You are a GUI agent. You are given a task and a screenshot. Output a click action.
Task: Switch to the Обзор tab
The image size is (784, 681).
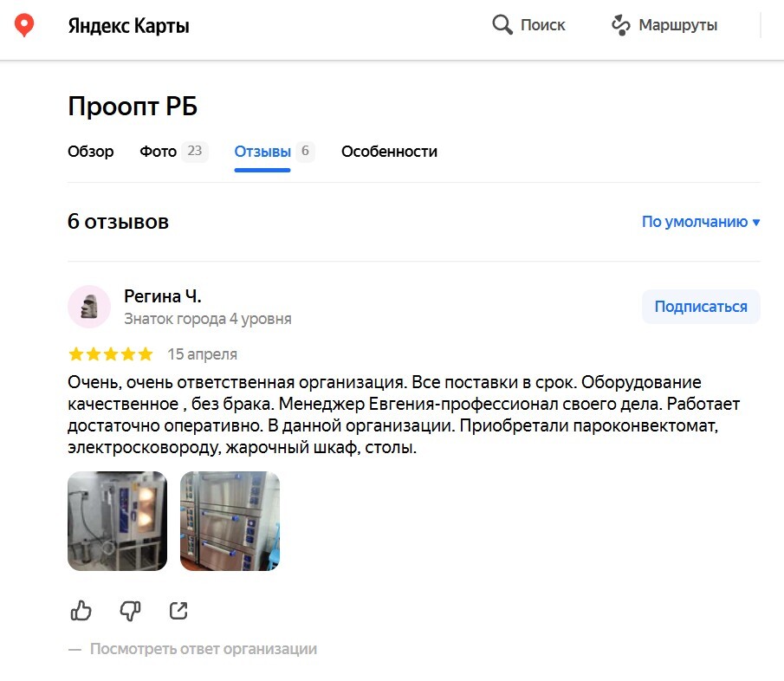coord(90,151)
